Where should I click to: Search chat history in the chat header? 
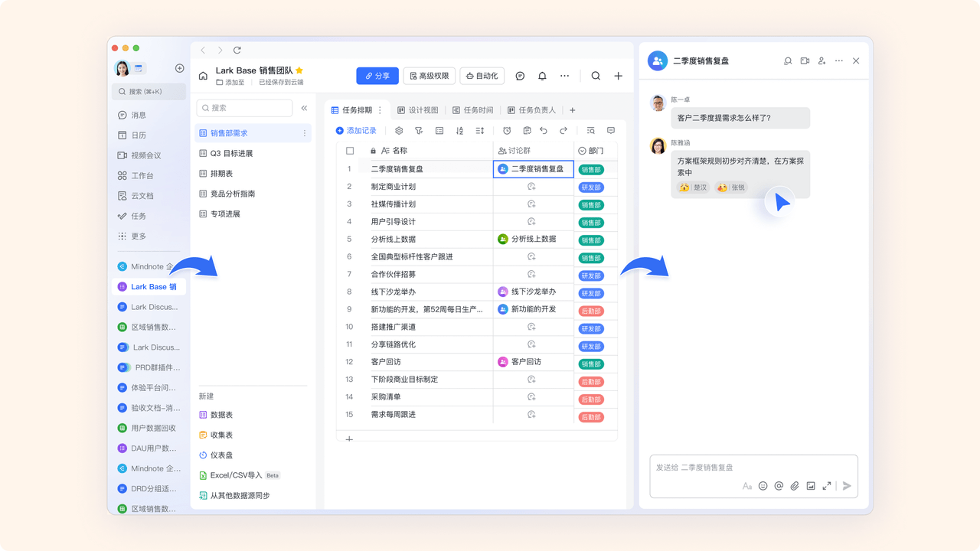(x=788, y=60)
